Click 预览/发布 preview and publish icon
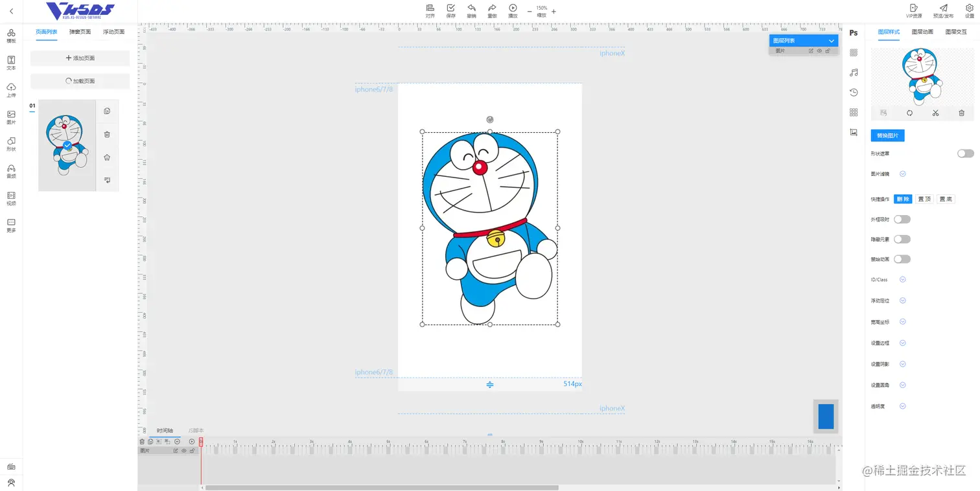The width and height of the screenshot is (980, 491). (x=943, y=10)
